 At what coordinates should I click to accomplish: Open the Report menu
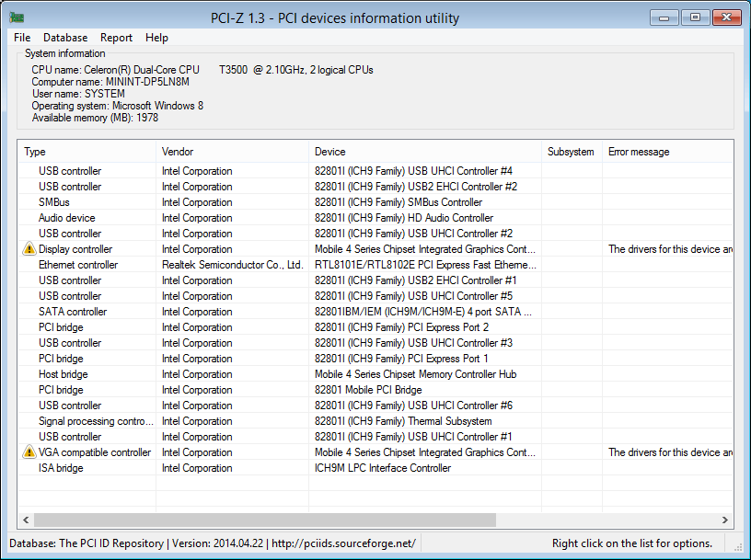tap(116, 38)
